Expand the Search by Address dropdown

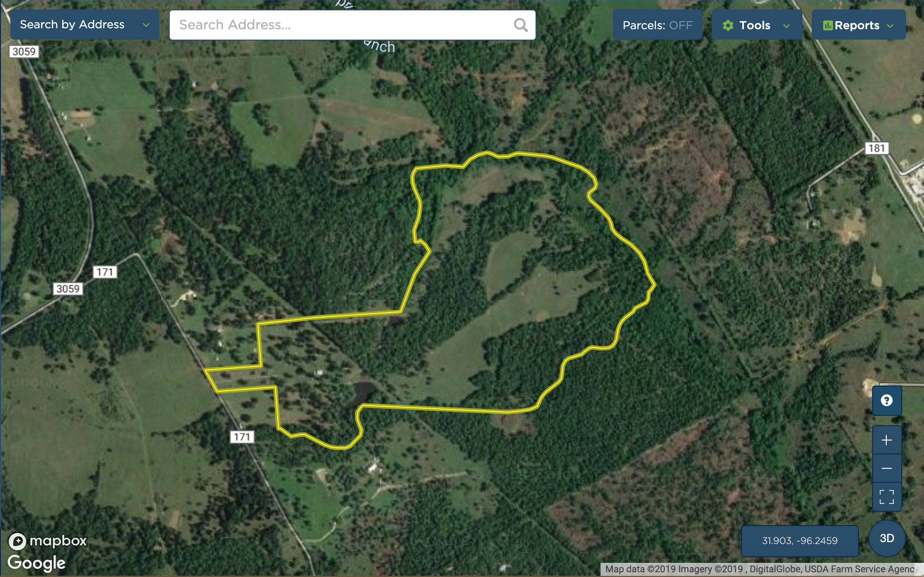85,25
